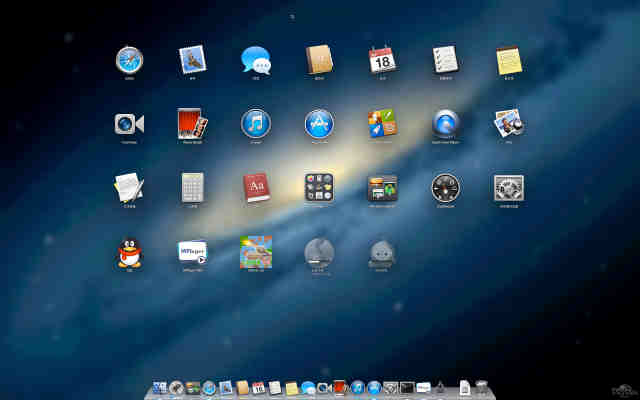The width and height of the screenshot is (640, 400).
Task: Launch Dashboard gauge app in Launchpad
Action: tap(446, 188)
